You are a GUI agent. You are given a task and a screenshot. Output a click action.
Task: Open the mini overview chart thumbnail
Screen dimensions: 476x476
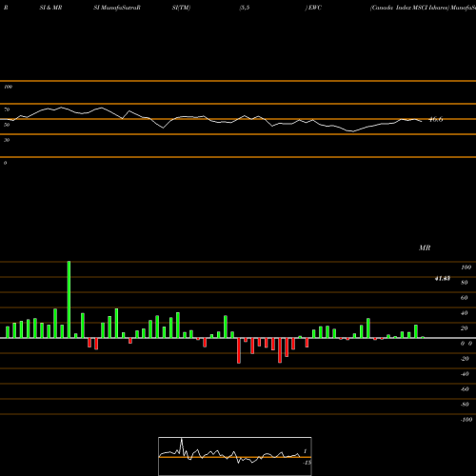click(x=235, y=456)
